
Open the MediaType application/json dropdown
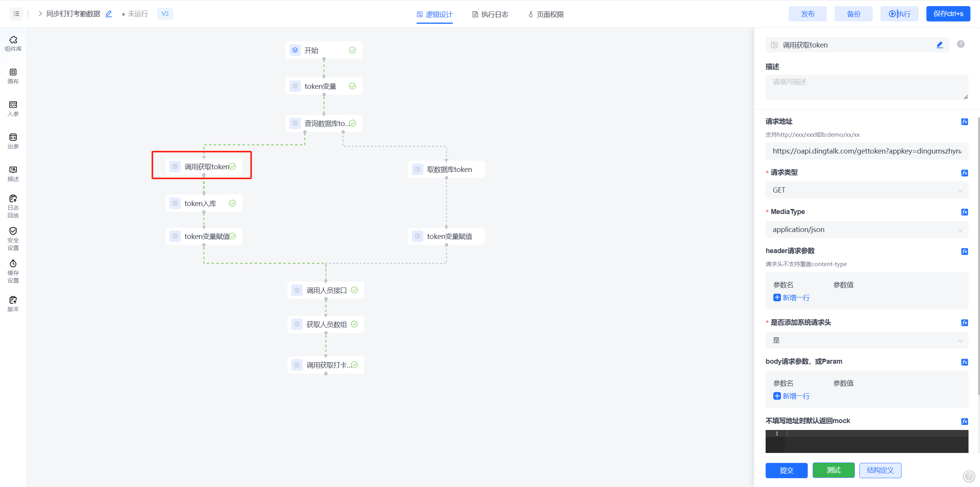coord(866,230)
